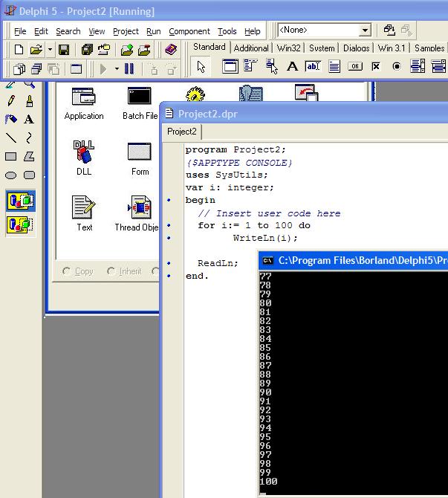Expand the Open file dropdown arrow
Screen dimensions: 448x498
tap(50, 50)
